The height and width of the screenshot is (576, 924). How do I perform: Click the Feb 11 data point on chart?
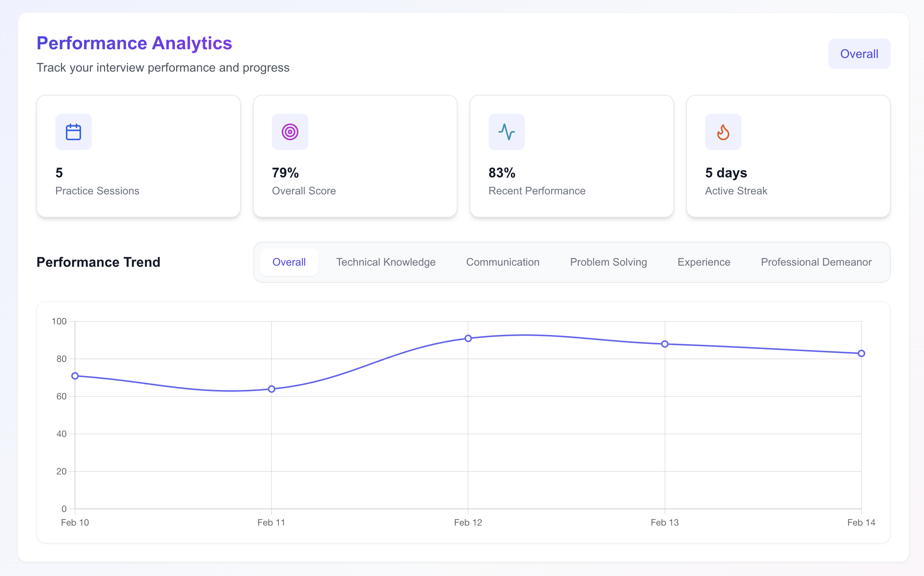point(272,389)
